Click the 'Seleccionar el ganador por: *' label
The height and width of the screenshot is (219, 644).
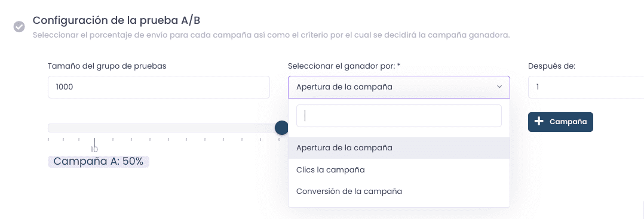tap(344, 66)
